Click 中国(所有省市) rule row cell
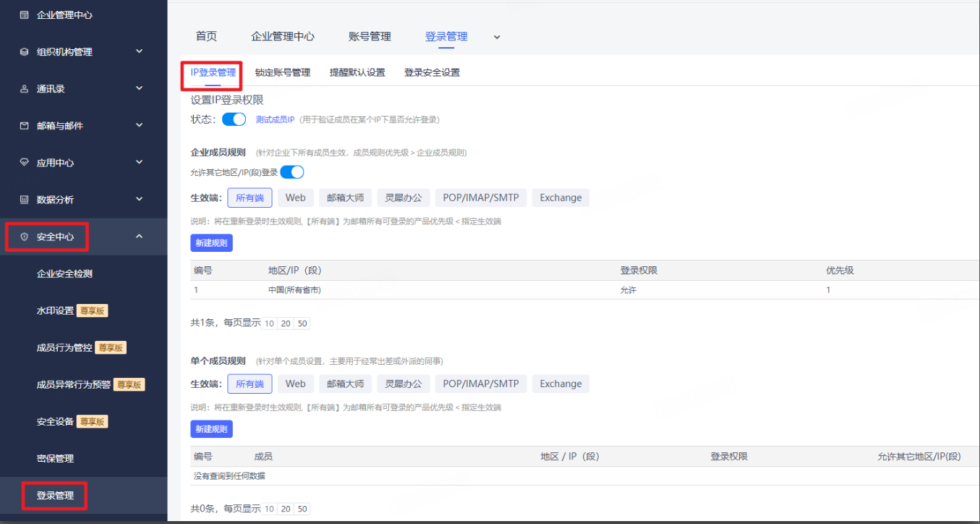Viewport: 980px width, 524px height. (294, 290)
